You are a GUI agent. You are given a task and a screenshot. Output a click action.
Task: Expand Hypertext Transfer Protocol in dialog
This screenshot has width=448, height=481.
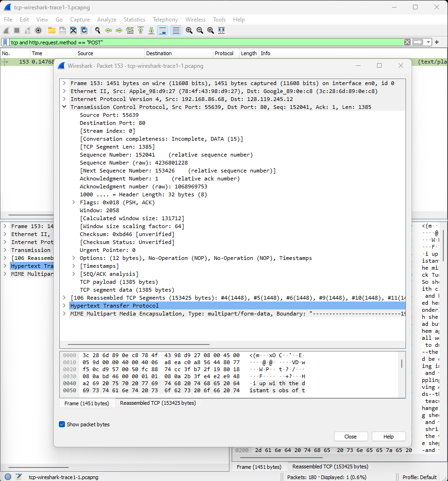[64, 306]
